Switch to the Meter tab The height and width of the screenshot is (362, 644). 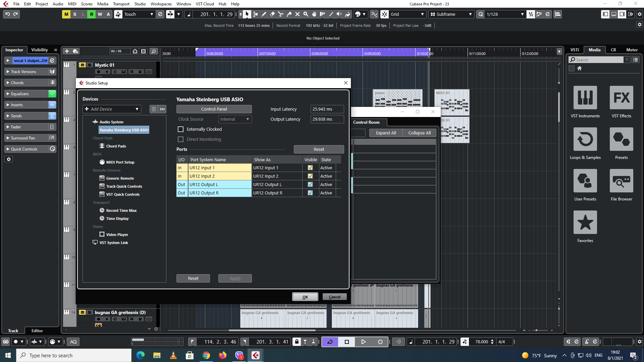[x=632, y=50]
